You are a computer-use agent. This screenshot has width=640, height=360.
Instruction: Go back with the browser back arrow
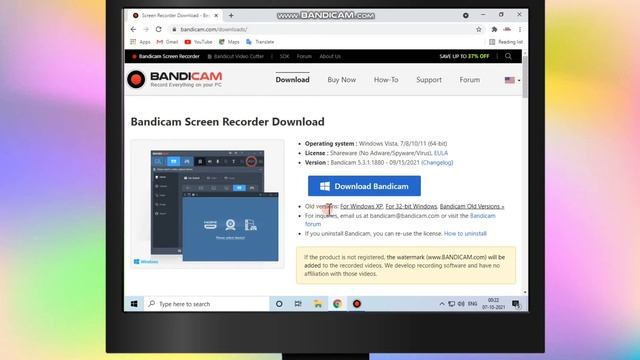tap(133, 29)
